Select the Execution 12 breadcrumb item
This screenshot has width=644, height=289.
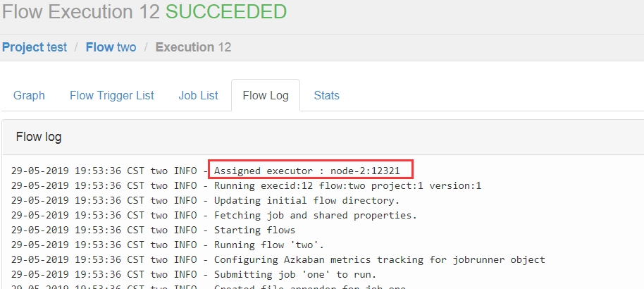[x=193, y=47]
